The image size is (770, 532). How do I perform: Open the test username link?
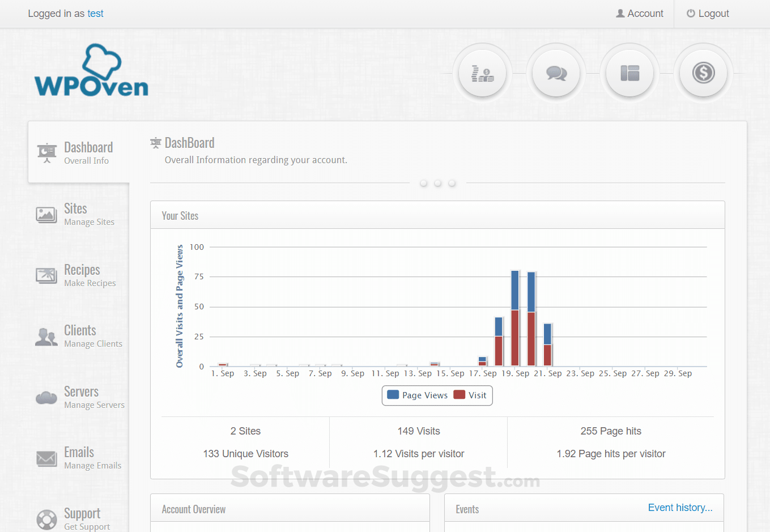[95, 14]
